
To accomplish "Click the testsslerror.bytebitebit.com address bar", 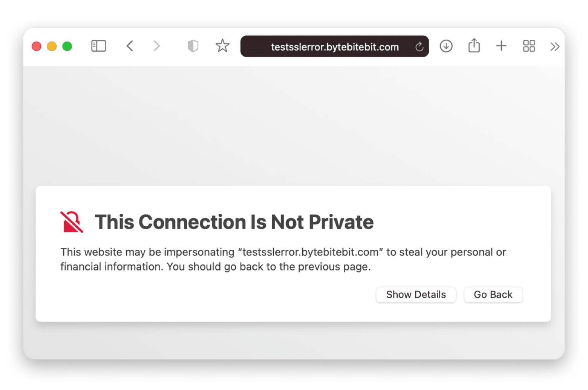I will 334,47.
